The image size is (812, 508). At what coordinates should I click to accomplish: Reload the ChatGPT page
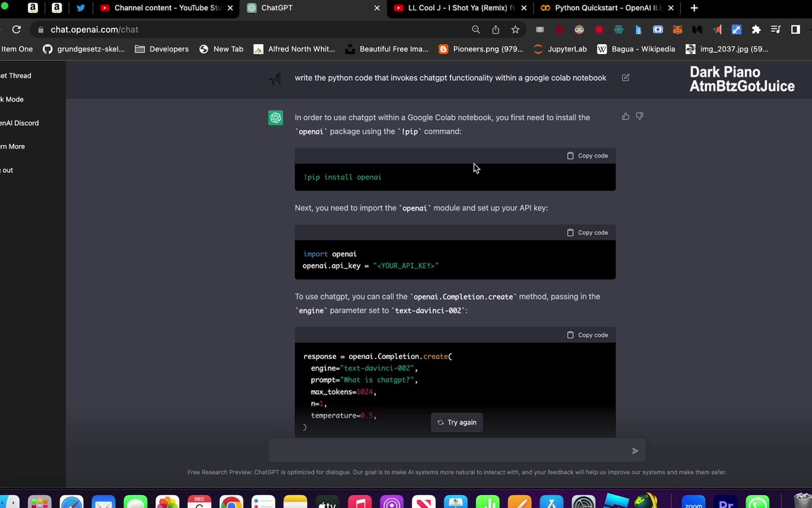(16, 30)
